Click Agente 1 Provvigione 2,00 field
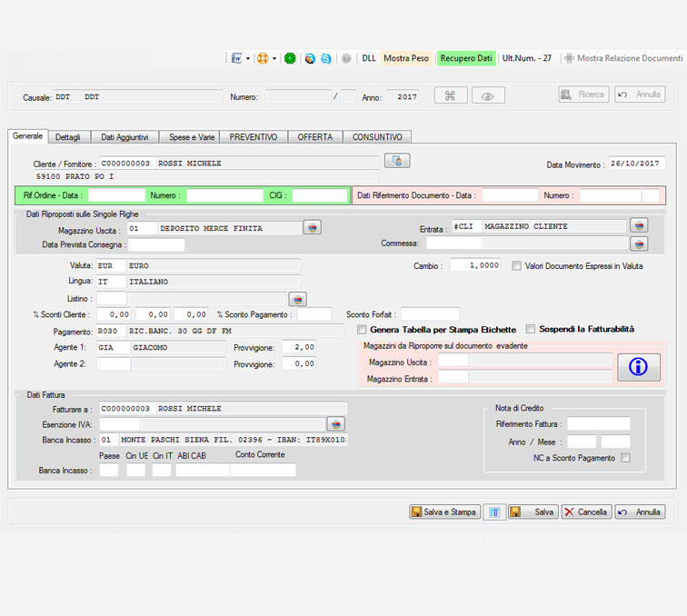This screenshot has width=687, height=616. 299,347
